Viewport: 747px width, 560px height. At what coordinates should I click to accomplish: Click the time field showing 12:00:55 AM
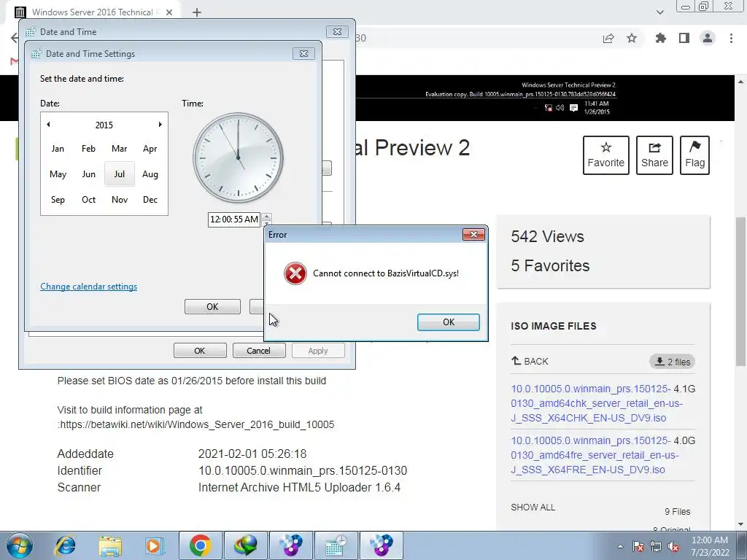[x=234, y=219]
